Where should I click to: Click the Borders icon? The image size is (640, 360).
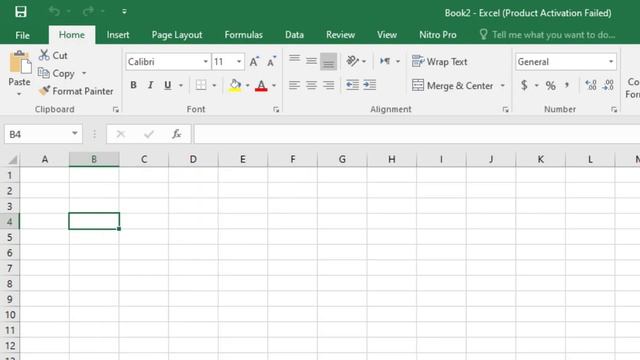(x=201, y=85)
